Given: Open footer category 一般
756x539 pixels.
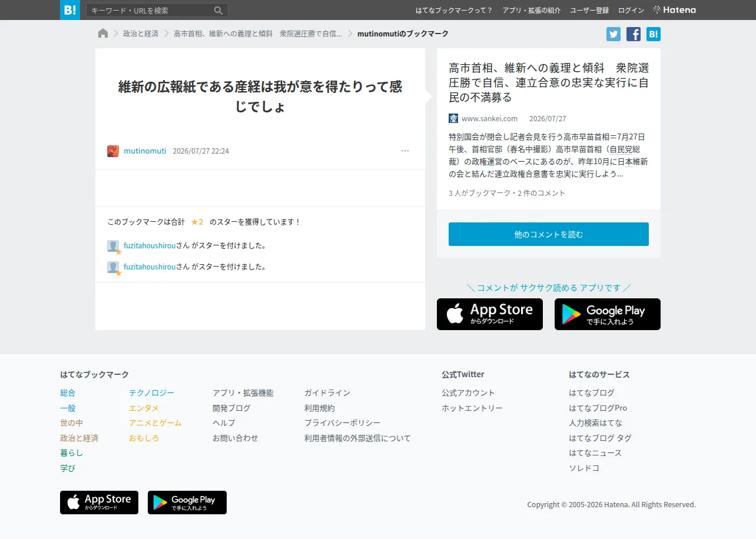Looking at the screenshot, I should (x=68, y=408).
